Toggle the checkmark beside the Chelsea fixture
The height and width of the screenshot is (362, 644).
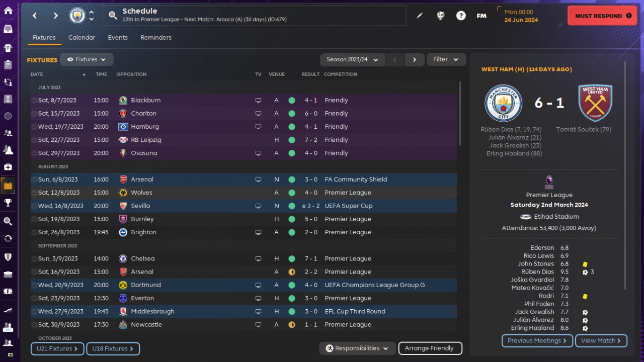click(x=34, y=259)
